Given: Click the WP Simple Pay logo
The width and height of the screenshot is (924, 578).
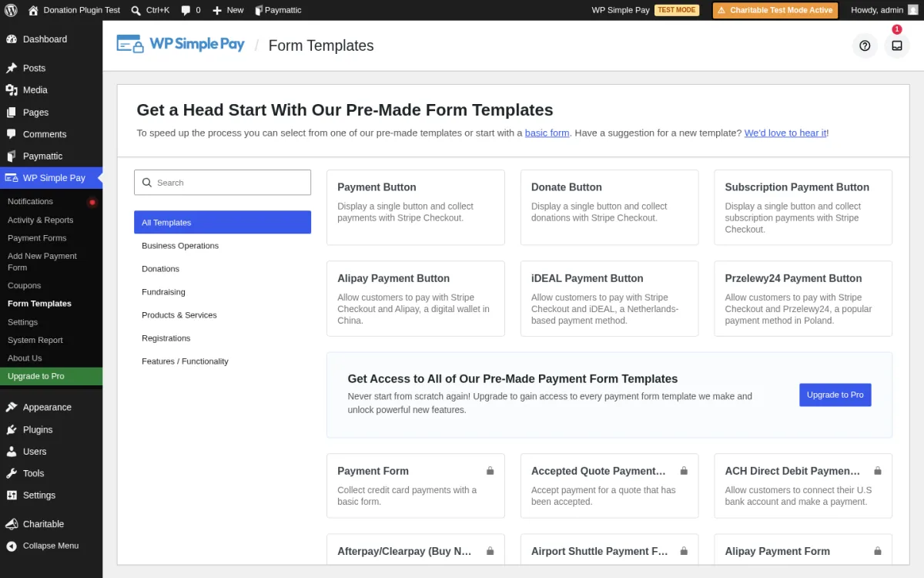Looking at the screenshot, I should (x=181, y=45).
